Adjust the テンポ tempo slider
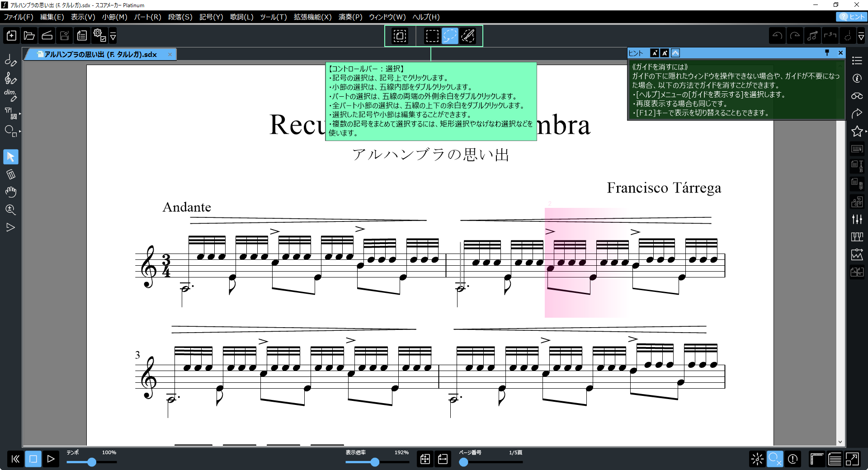This screenshot has height=470, width=868. point(92,462)
